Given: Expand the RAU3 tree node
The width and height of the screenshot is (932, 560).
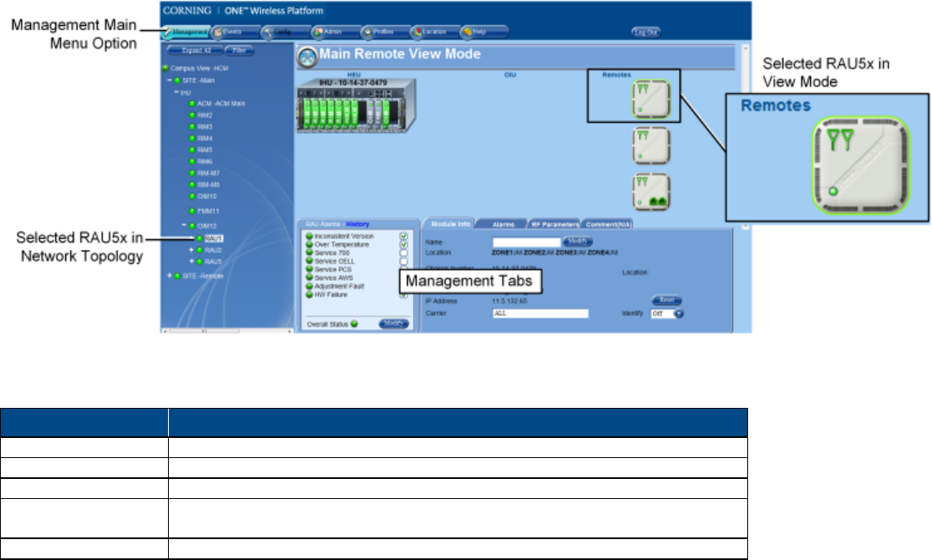Looking at the screenshot, I should pyautogui.click(x=191, y=262).
